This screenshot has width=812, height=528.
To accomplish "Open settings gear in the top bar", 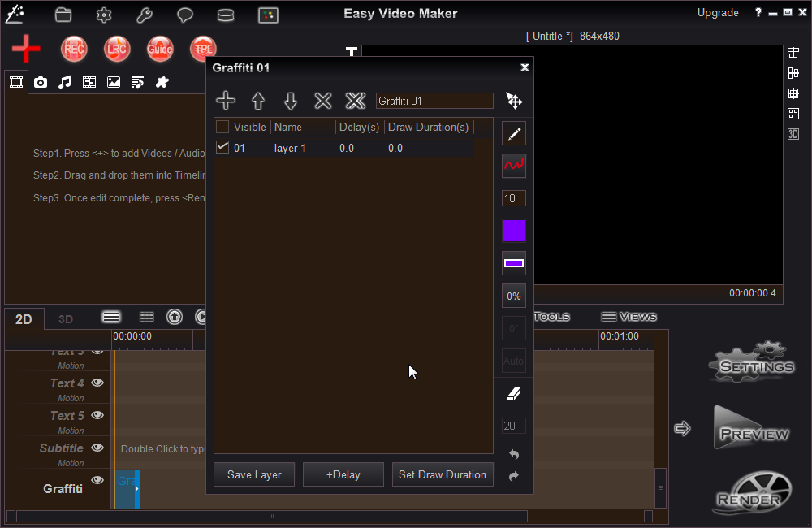I will click(104, 15).
